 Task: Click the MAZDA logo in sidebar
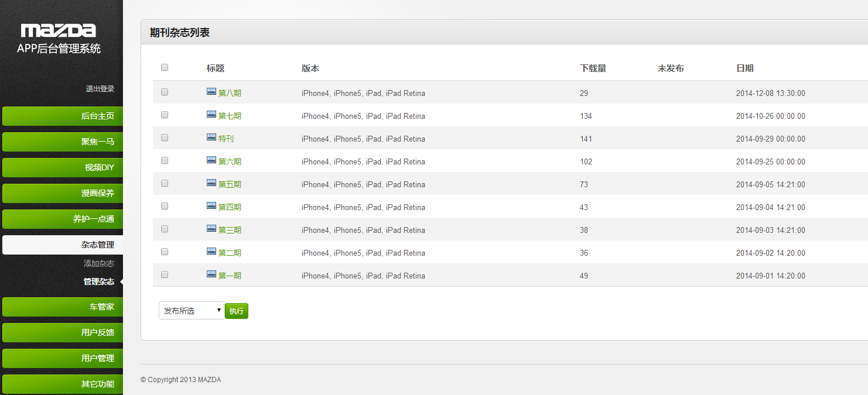pyautogui.click(x=59, y=30)
